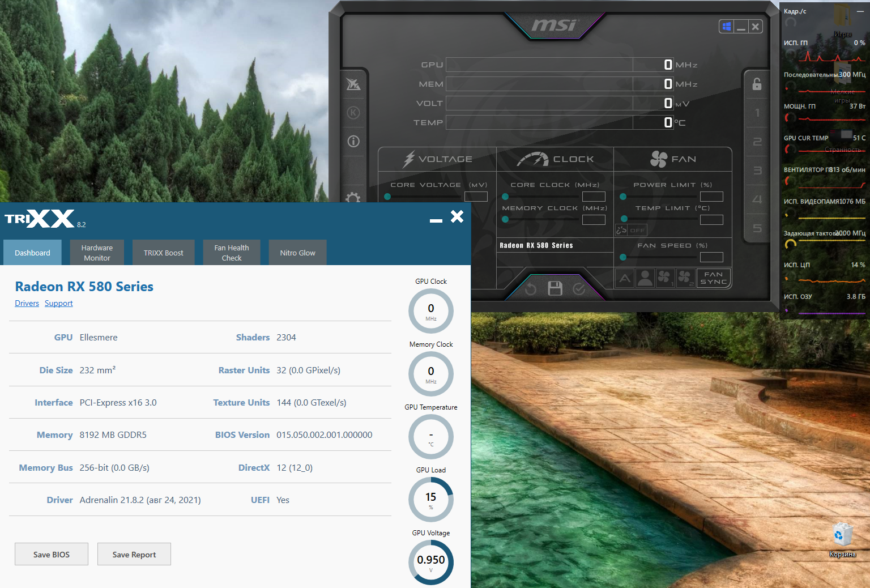Save Afterburner profile with floppy disk icon

click(555, 289)
